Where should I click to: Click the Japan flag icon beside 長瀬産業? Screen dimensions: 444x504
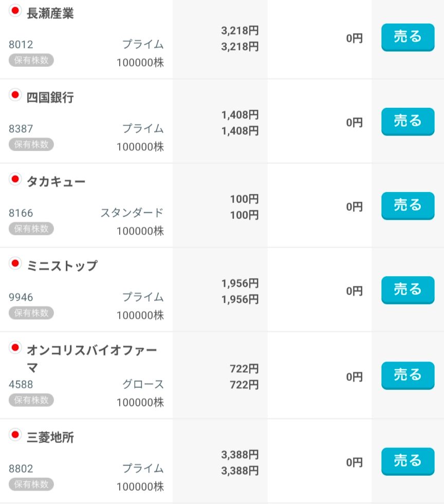coord(15,11)
